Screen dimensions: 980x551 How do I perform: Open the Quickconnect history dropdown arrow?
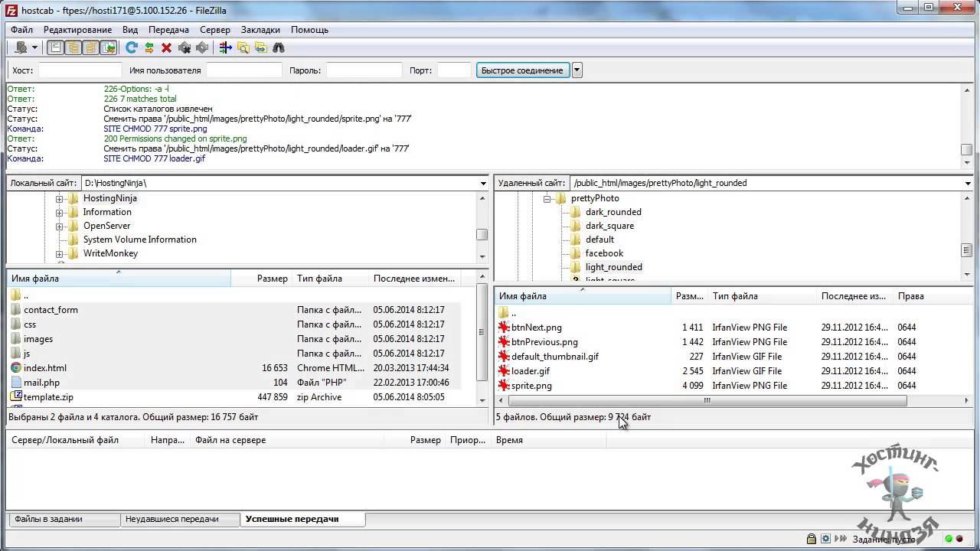coord(577,70)
